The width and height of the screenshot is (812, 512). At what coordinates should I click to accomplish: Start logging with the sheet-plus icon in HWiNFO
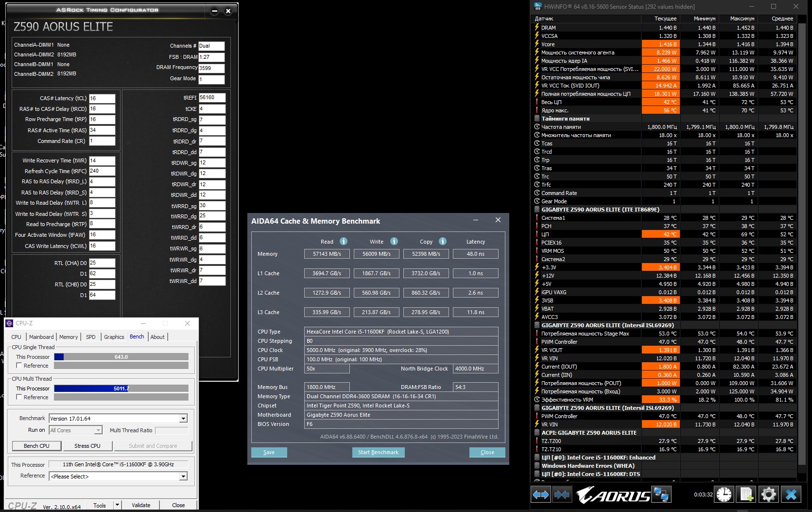point(746,495)
